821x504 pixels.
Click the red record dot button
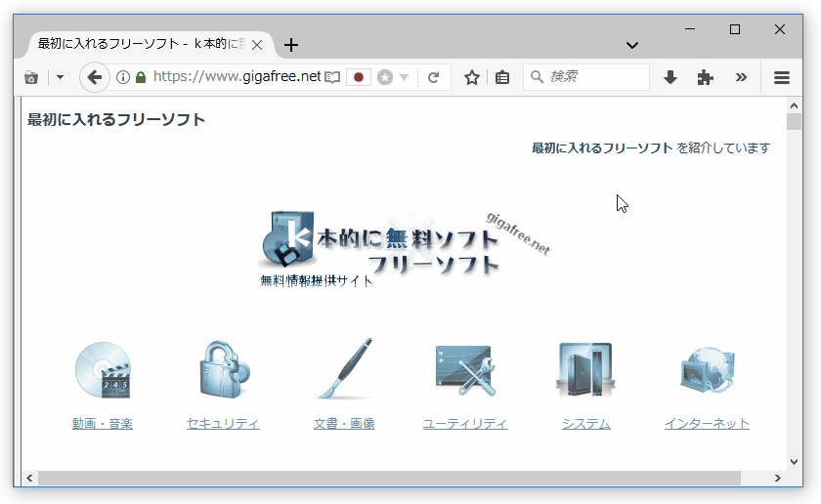359,77
